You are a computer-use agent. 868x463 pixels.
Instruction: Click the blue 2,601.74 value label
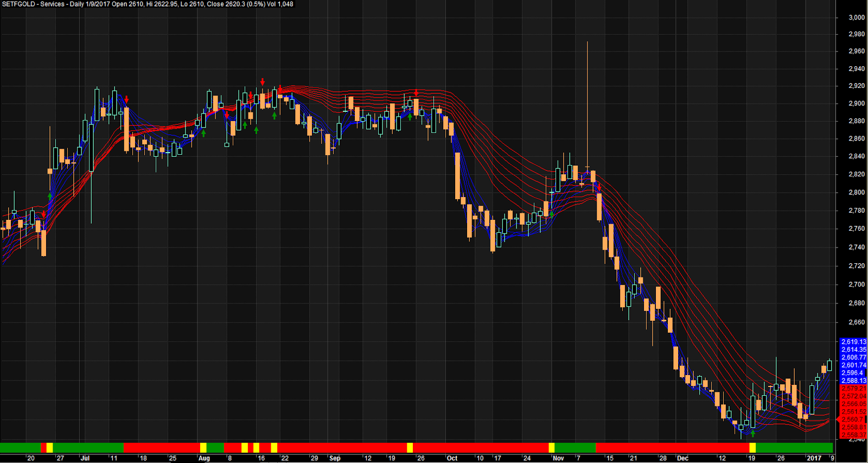[x=853, y=365]
